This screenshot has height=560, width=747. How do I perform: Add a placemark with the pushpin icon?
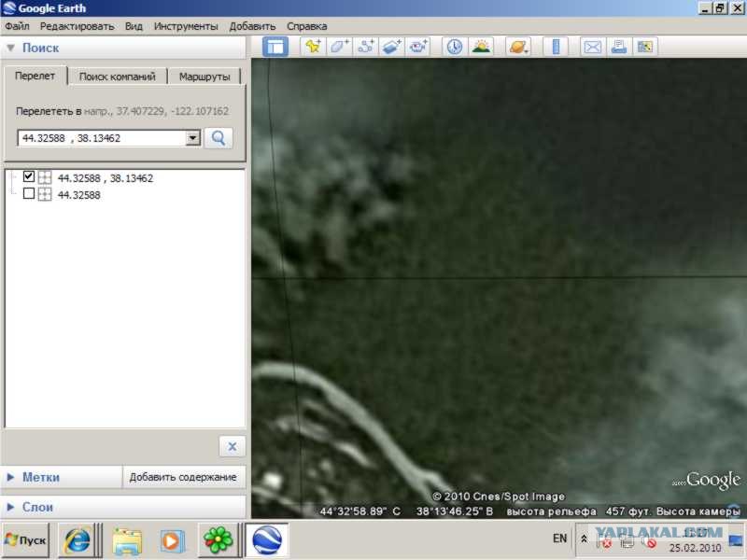click(314, 47)
